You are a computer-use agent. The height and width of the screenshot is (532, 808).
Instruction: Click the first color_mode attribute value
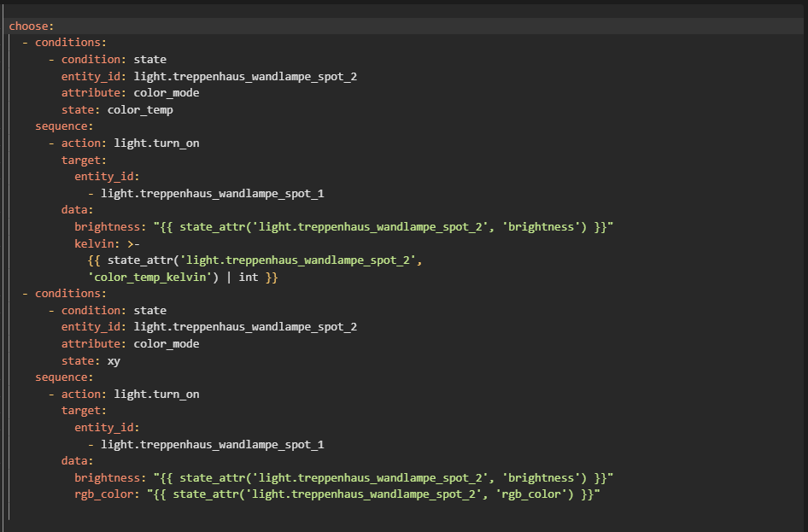coord(167,93)
